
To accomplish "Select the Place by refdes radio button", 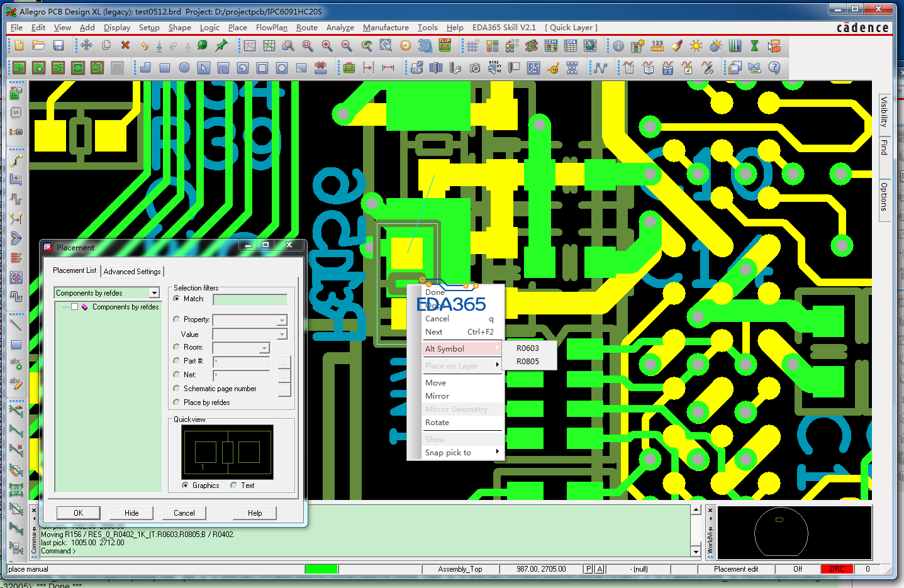I will [177, 402].
